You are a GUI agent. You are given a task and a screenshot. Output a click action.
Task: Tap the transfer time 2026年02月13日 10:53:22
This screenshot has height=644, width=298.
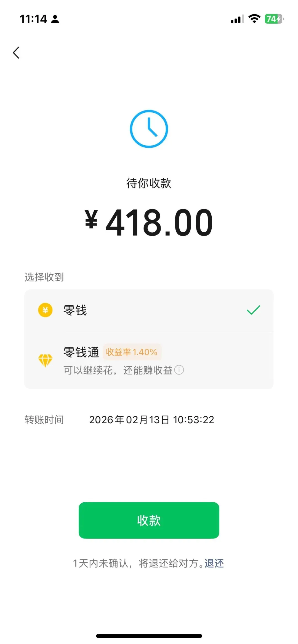(151, 420)
